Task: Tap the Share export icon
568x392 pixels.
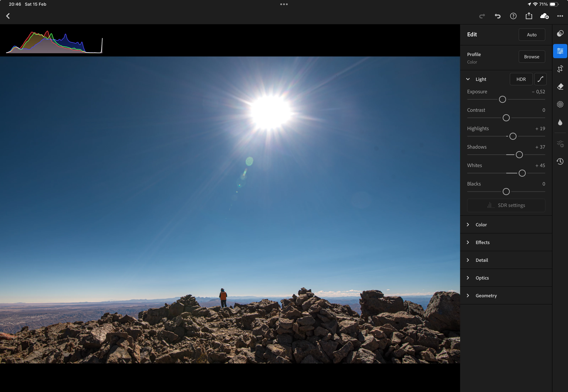Action: coord(529,16)
